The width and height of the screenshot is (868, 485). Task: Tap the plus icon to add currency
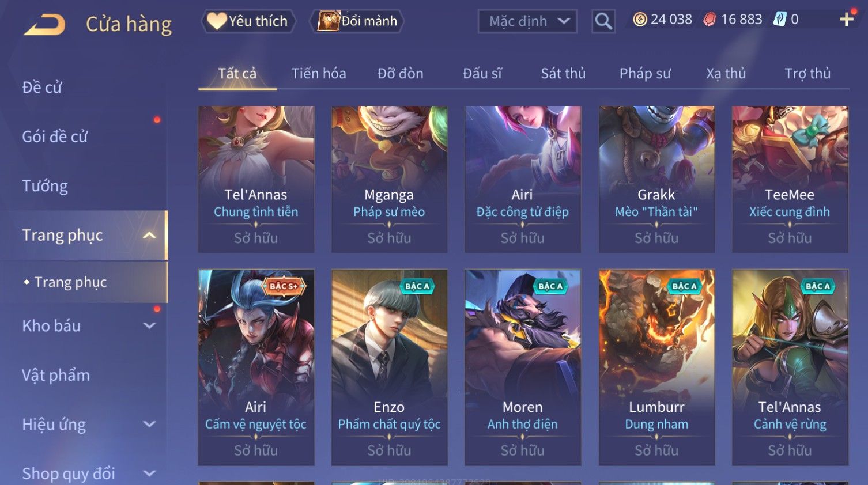pyautogui.click(x=846, y=20)
